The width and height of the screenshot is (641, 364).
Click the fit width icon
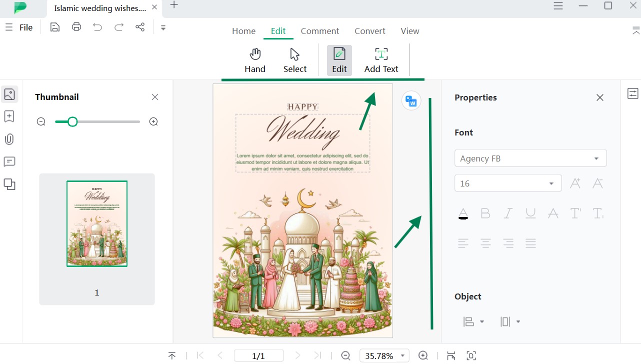pos(451,355)
